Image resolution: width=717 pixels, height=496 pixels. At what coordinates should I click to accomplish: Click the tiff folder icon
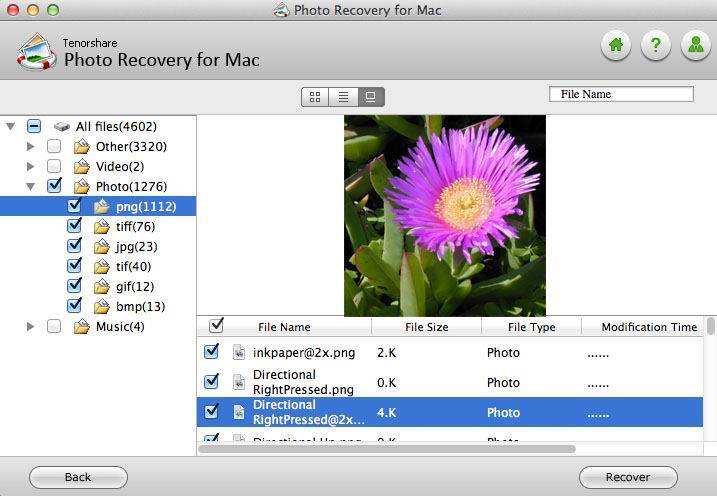pos(102,227)
